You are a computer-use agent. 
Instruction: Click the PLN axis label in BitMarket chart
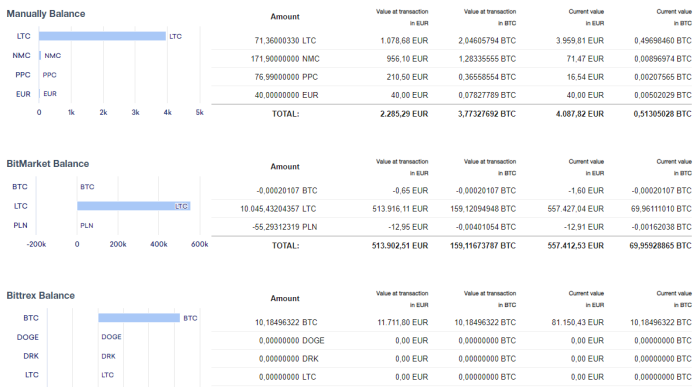click(21, 225)
